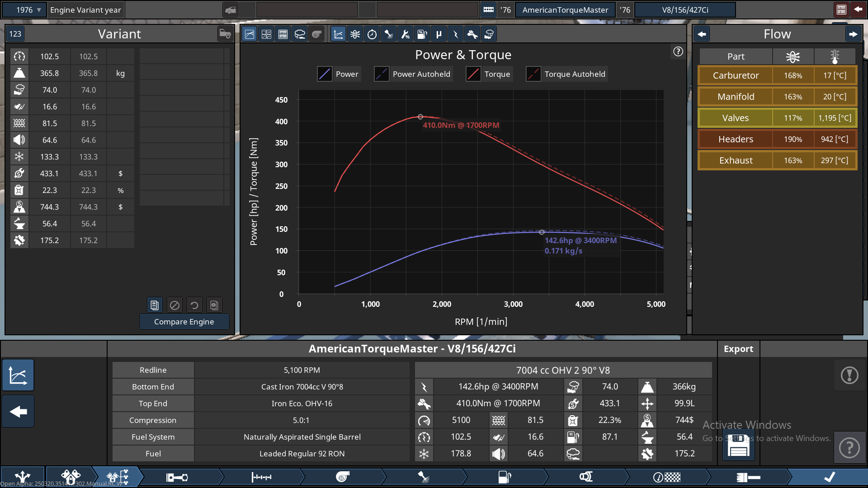
Task: Click the copy stats document icon
Action: coord(155,305)
